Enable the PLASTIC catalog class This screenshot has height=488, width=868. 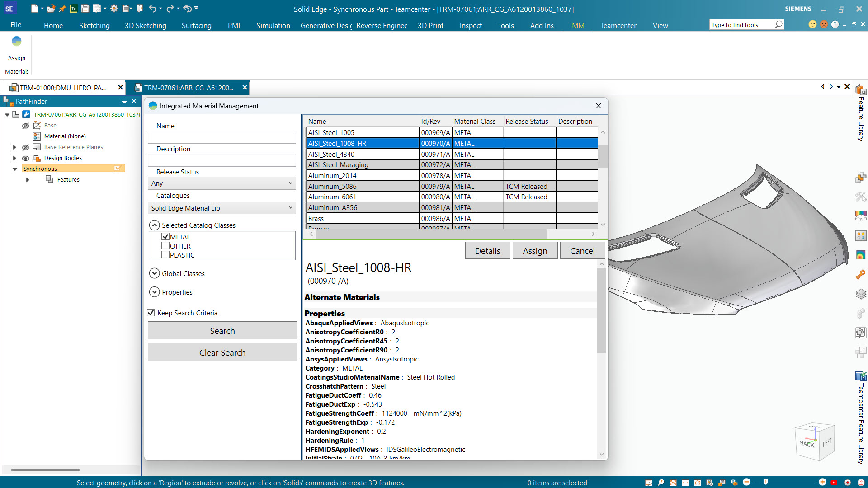[165, 254]
